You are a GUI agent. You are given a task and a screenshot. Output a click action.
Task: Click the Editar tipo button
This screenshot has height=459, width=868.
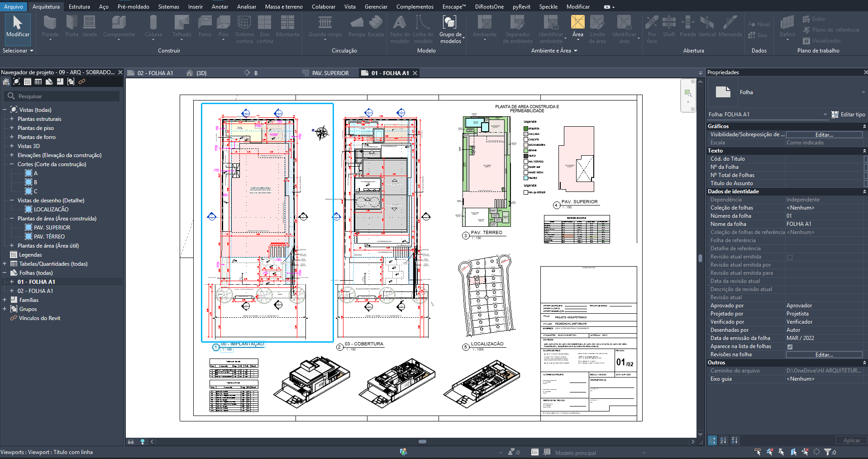coord(849,115)
